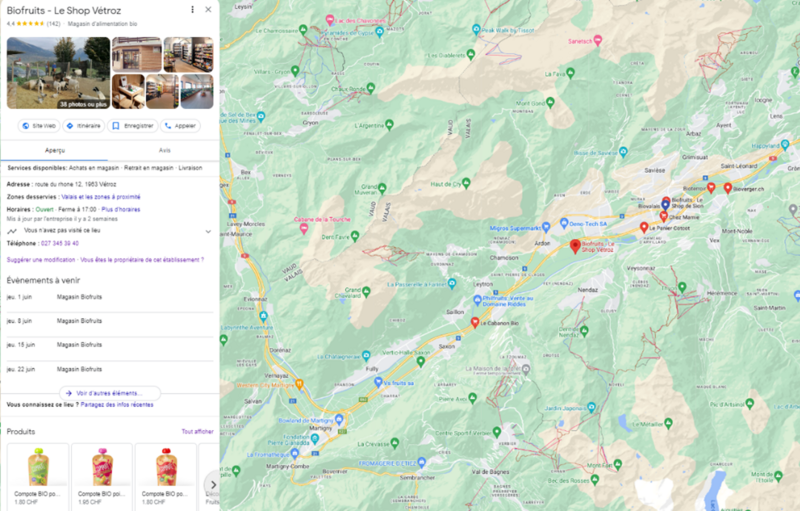Open the three-dot menu beside Biofruits title

pos(192,10)
